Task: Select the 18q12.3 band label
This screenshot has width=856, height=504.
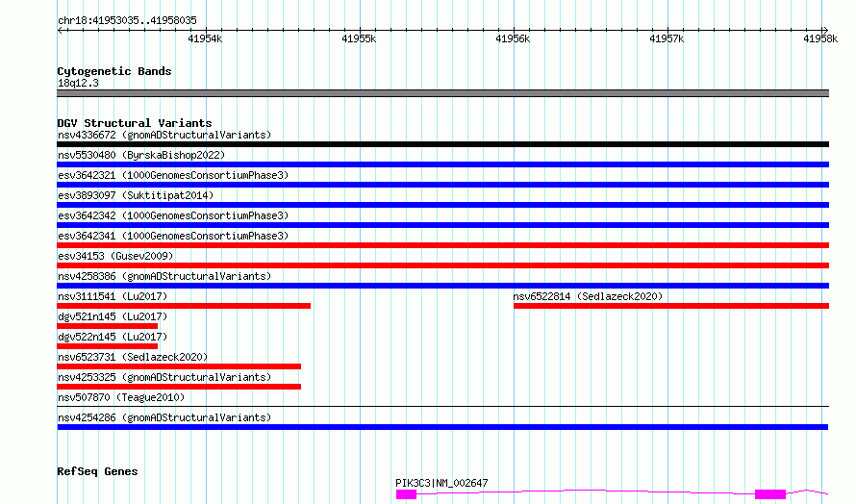Action: [x=78, y=83]
